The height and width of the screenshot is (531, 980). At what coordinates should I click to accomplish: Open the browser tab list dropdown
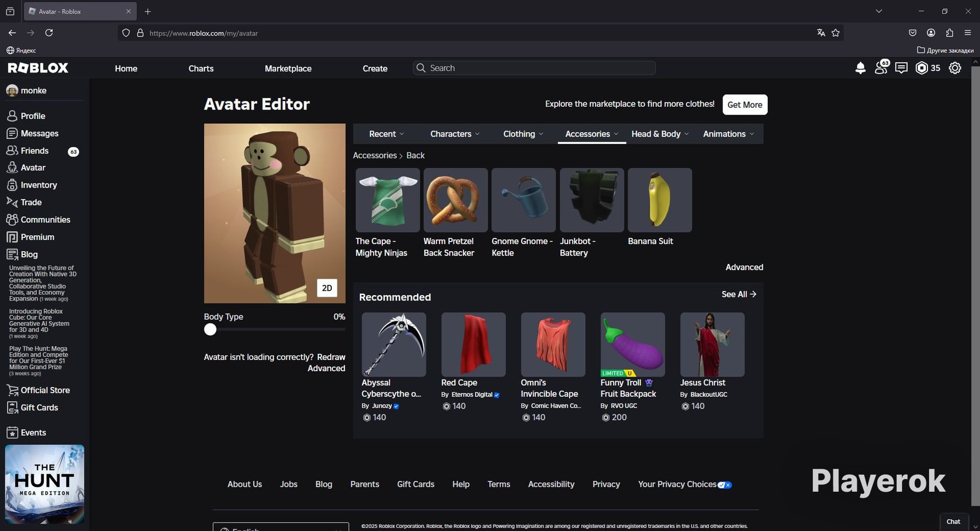point(879,11)
